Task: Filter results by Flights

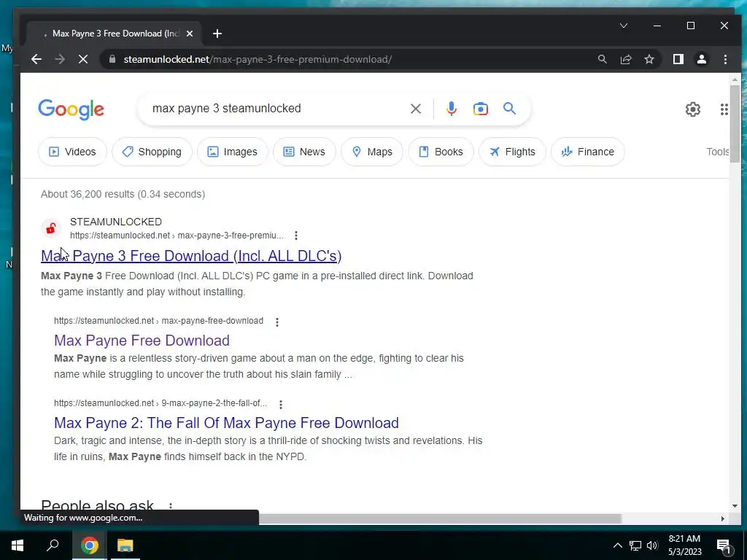Action: pos(512,152)
